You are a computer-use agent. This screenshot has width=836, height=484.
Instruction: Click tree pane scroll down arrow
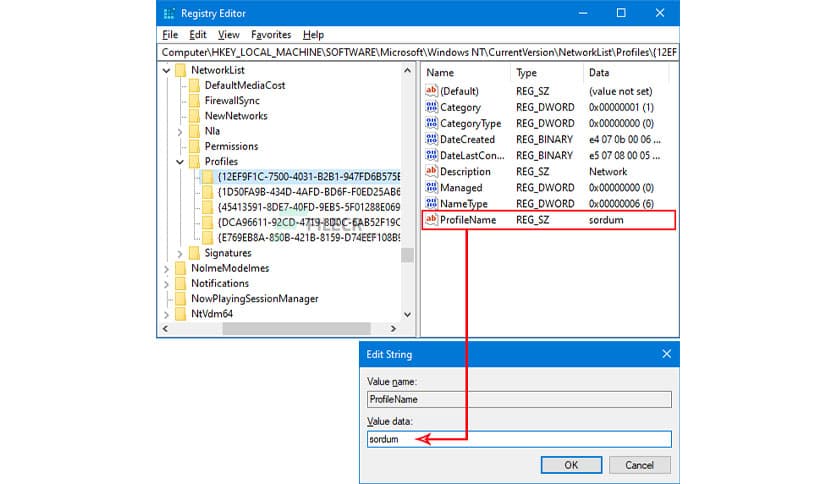(407, 314)
